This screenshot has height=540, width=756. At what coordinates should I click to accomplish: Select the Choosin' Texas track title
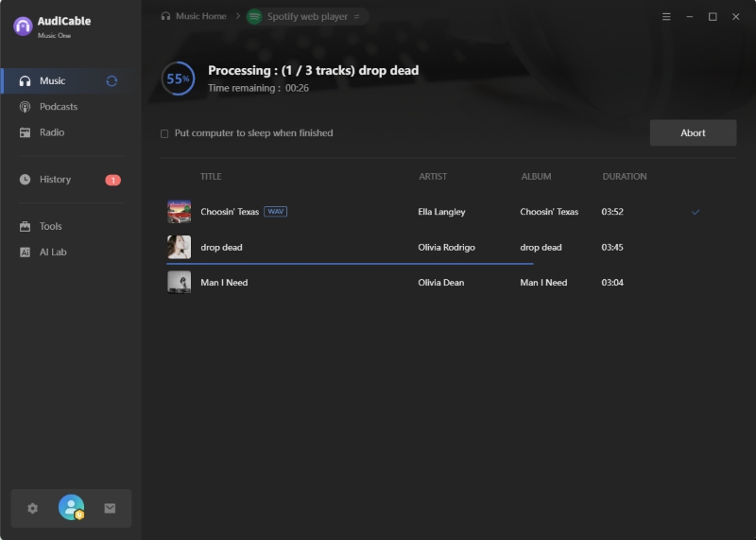pyautogui.click(x=230, y=212)
